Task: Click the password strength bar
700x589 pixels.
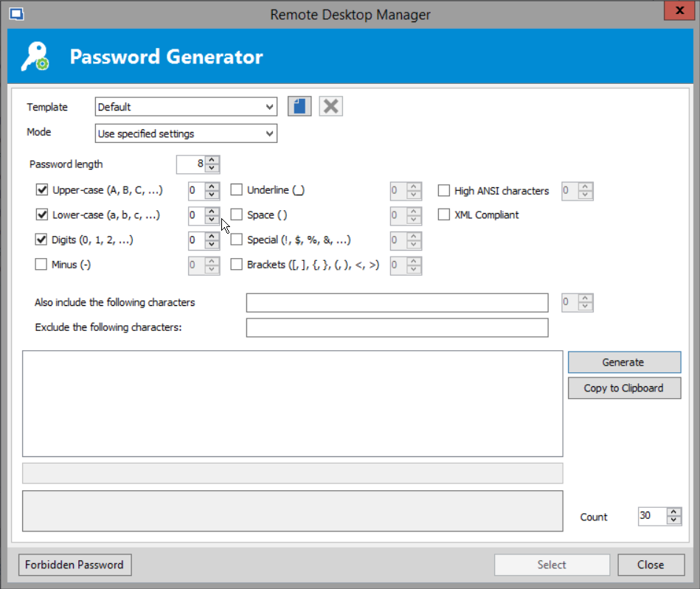Action: (292, 473)
